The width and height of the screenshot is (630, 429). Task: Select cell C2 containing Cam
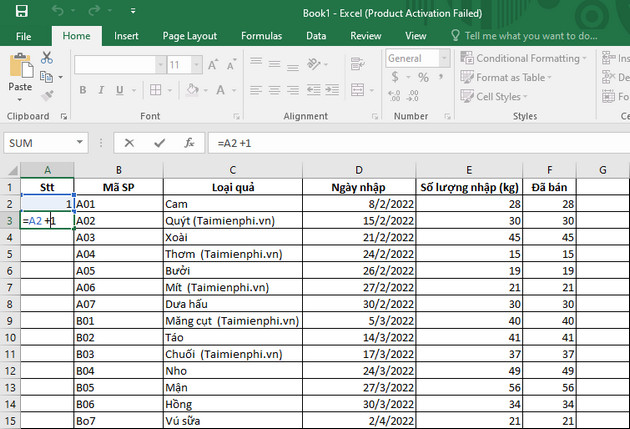[232, 203]
